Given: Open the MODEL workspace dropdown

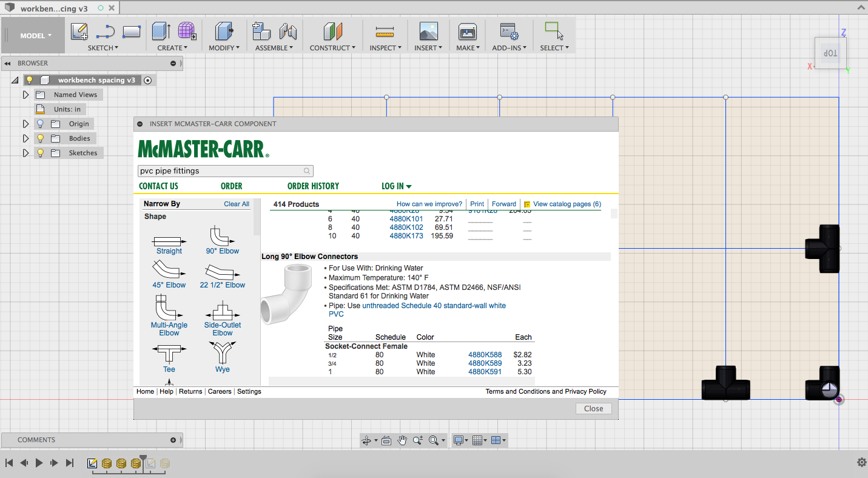Looking at the screenshot, I should 35,36.
